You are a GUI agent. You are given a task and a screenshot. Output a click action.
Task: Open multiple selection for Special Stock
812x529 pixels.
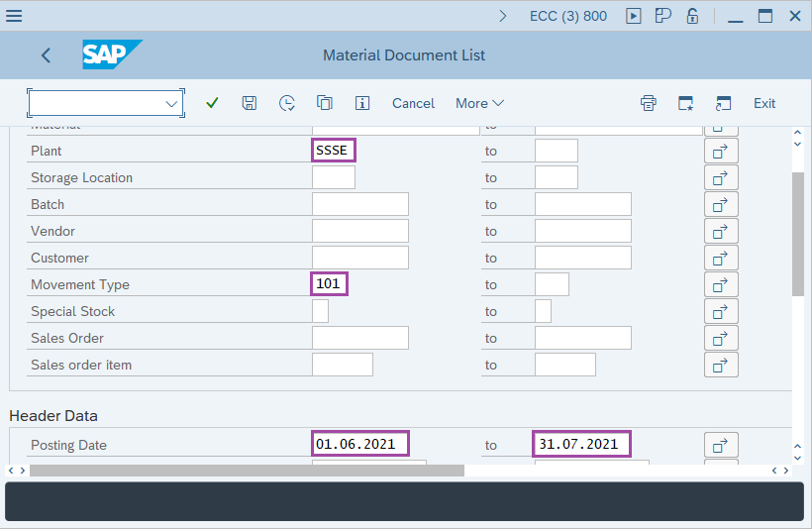(721, 311)
